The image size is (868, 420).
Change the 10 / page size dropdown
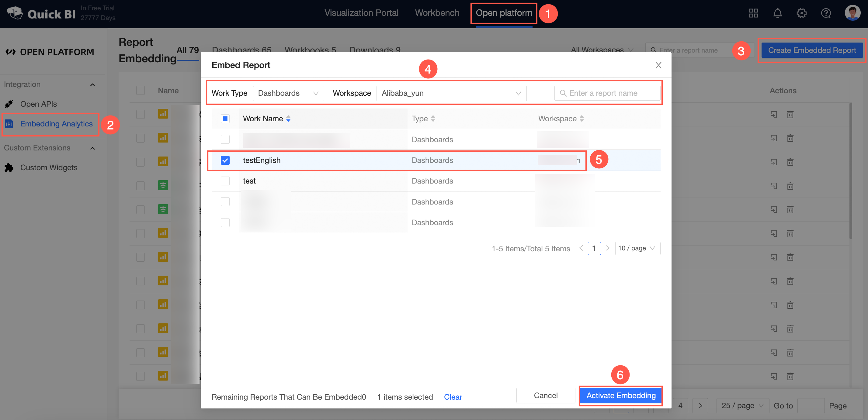click(637, 248)
